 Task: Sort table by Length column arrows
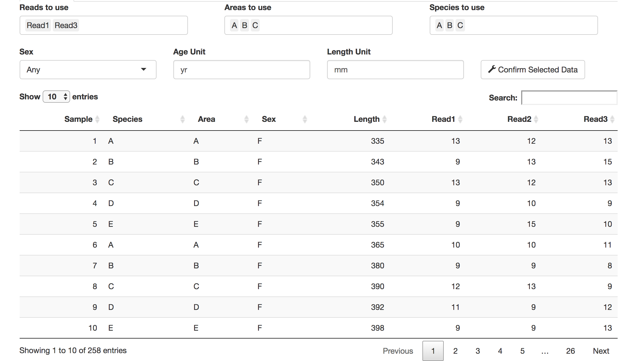coord(385,119)
